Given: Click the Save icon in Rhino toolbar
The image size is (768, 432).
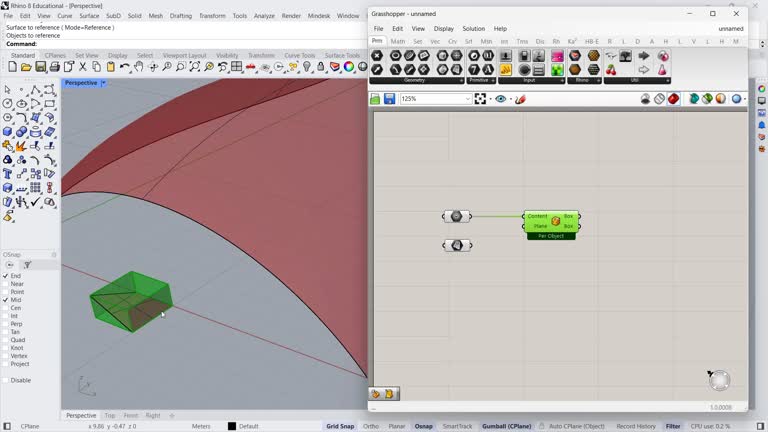Looking at the screenshot, I should [x=40, y=67].
